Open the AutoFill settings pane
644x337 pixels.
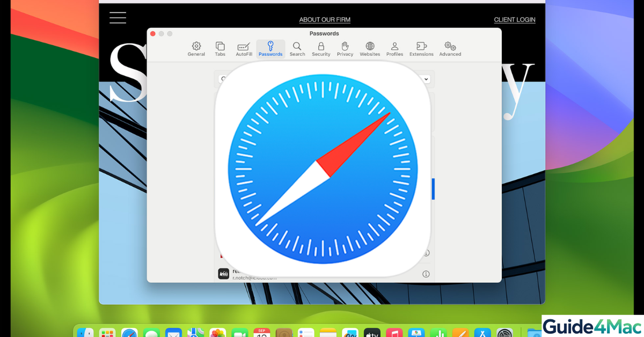(x=243, y=48)
